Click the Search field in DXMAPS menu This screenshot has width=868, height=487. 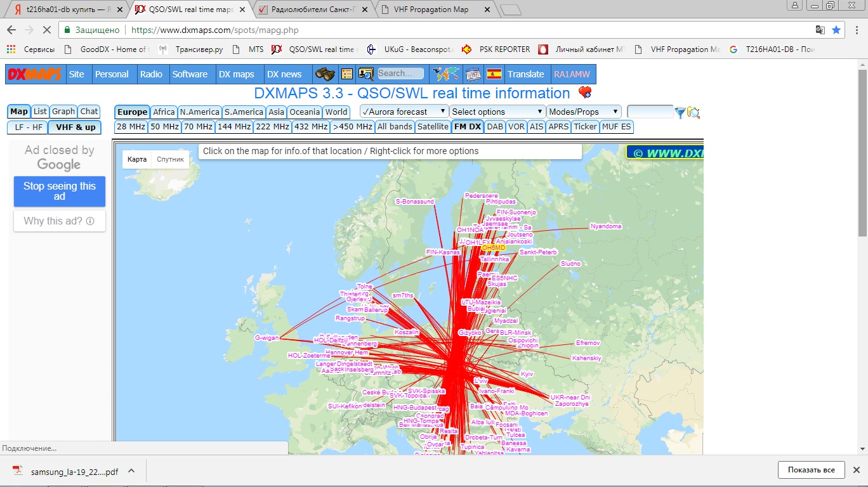(400, 74)
